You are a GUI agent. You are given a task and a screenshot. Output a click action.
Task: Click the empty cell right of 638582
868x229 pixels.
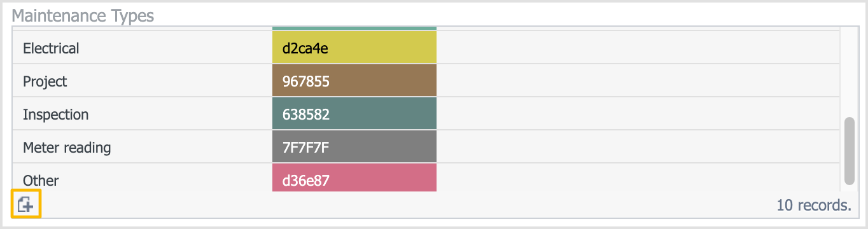tap(639, 114)
